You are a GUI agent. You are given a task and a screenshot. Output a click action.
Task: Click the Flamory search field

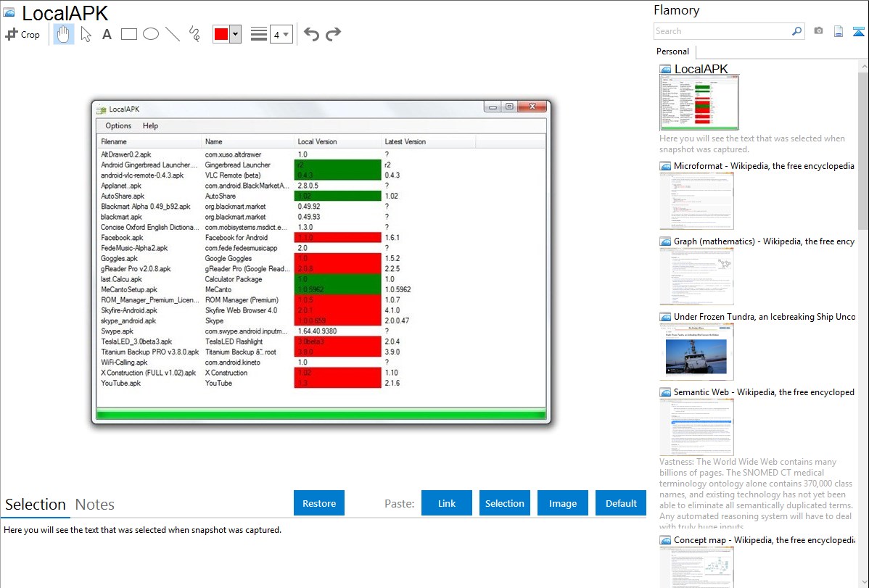(x=722, y=31)
